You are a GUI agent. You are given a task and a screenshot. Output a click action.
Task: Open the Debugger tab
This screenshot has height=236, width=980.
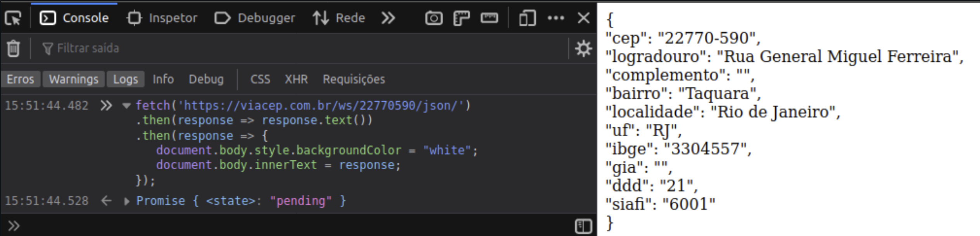point(255,18)
